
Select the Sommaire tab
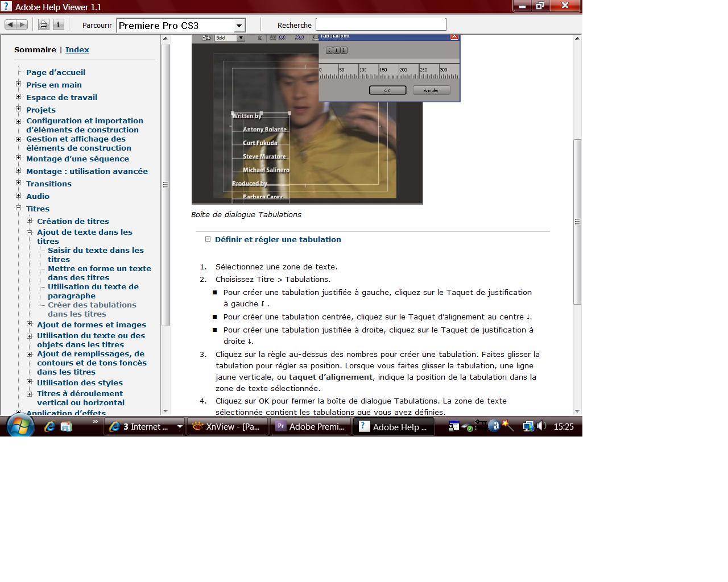(x=35, y=49)
